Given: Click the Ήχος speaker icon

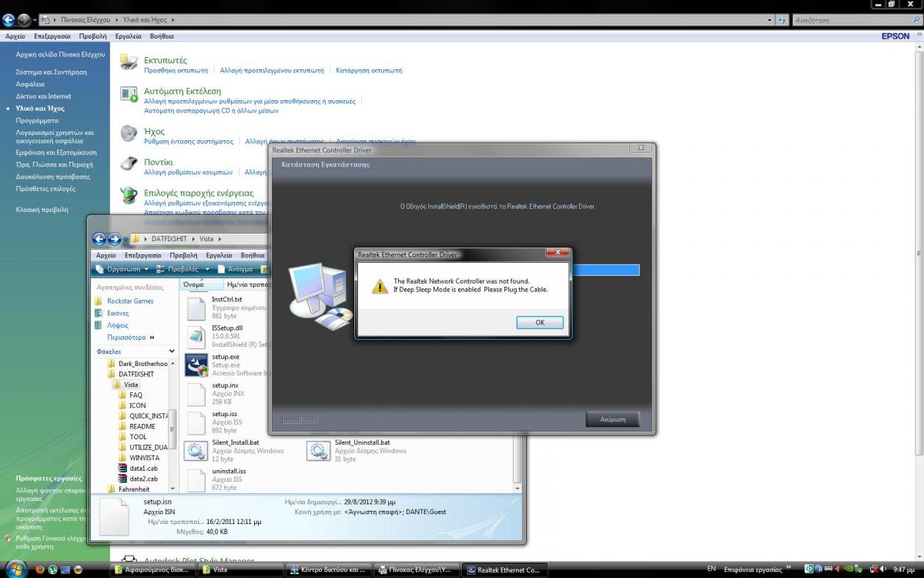Looking at the screenshot, I should pos(129,134).
